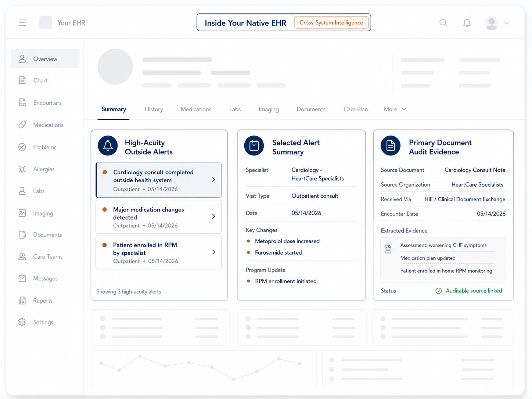Click the Documents sidebar icon

click(x=22, y=235)
